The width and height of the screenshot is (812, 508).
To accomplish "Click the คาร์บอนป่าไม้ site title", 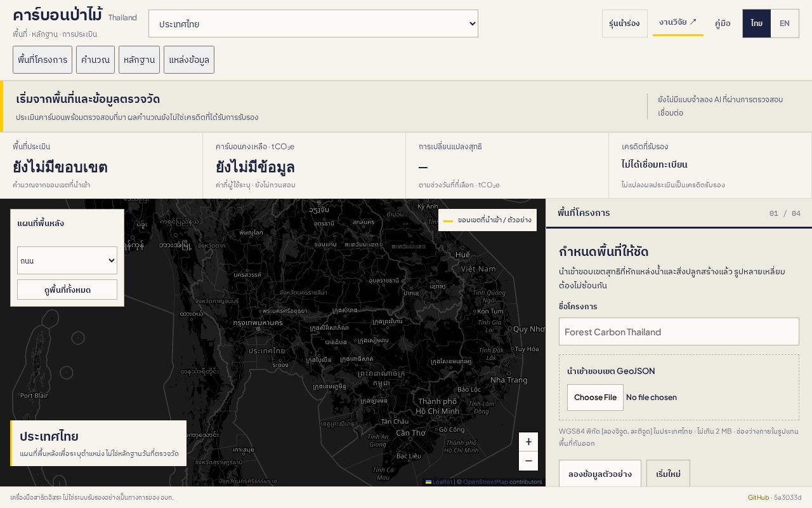I will [x=57, y=15].
